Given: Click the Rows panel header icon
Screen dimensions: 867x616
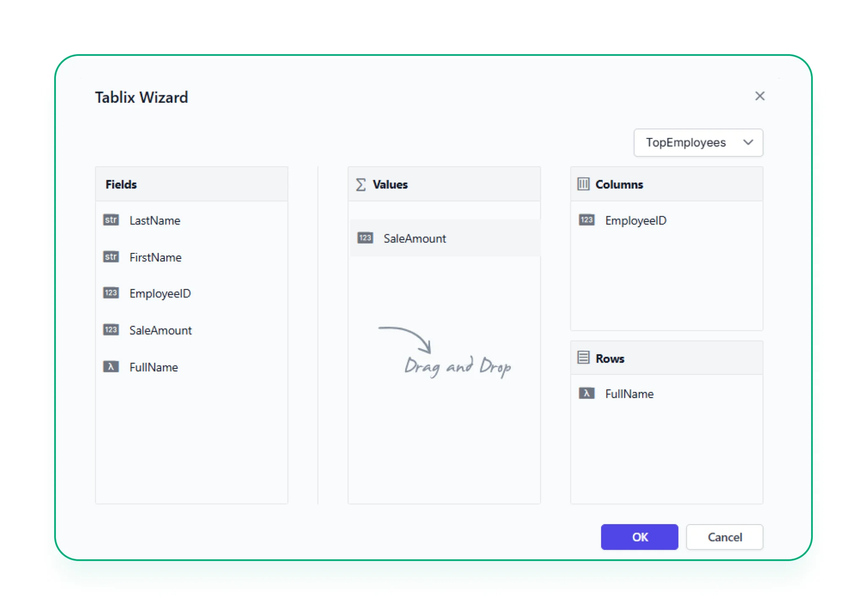Looking at the screenshot, I should pos(583,358).
